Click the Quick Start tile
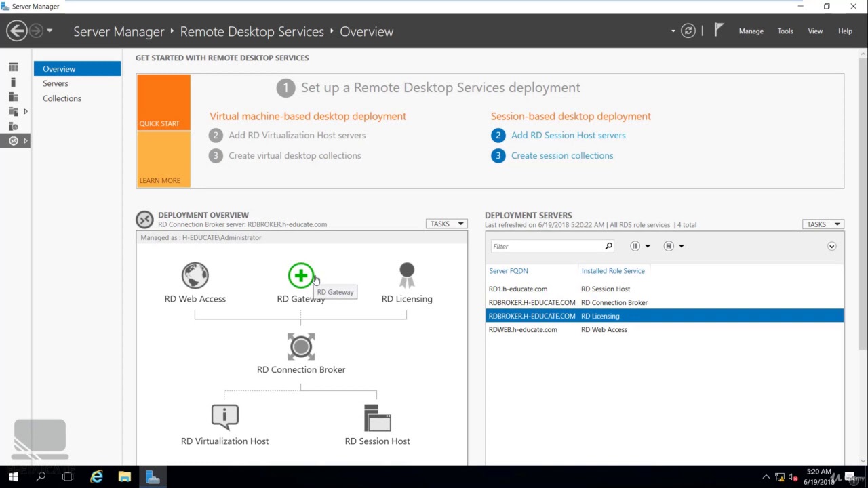Screen dimensions: 868x488 tap(163, 102)
